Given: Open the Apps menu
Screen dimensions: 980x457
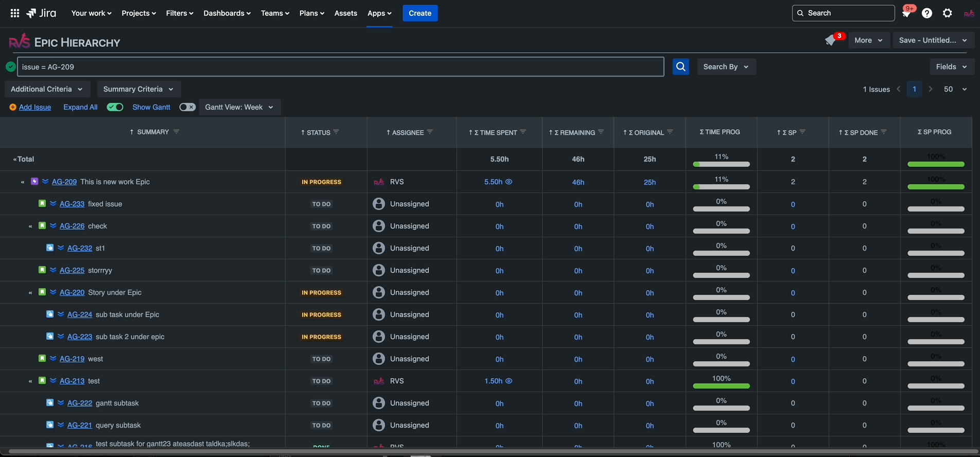Looking at the screenshot, I should point(379,13).
